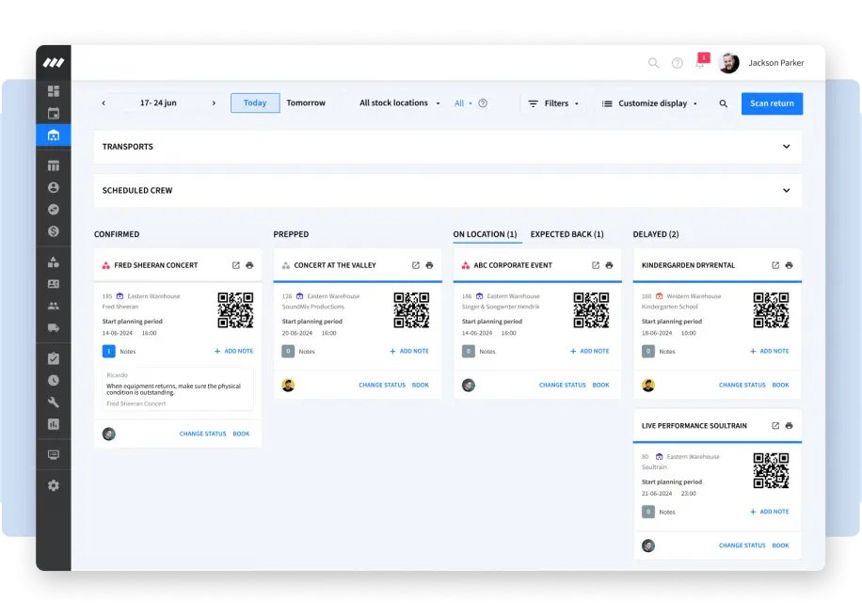Open the monitor screen icon in sidebar
This screenshot has height=616, width=862.
point(54,455)
